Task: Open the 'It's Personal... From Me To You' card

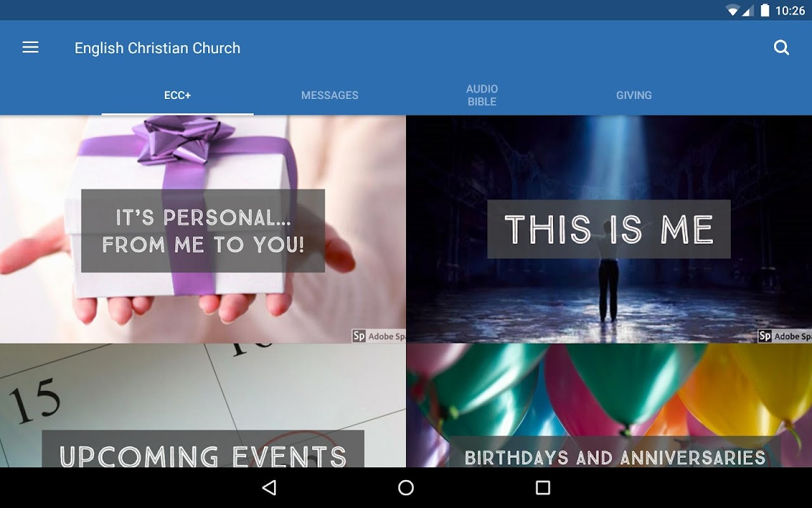Action: [x=203, y=229]
